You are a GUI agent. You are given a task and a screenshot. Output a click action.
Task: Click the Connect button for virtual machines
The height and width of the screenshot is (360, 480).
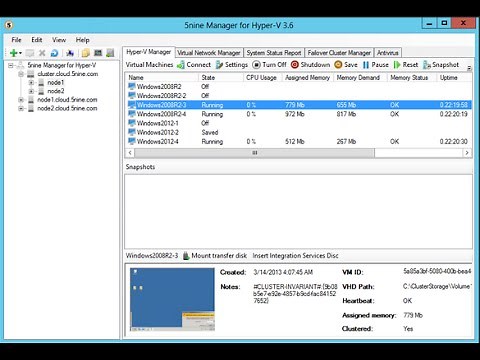[x=194, y=65]
